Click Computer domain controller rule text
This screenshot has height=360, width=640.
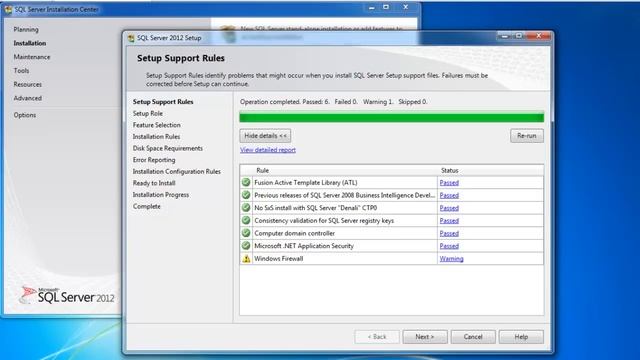[x=295, y=233]
